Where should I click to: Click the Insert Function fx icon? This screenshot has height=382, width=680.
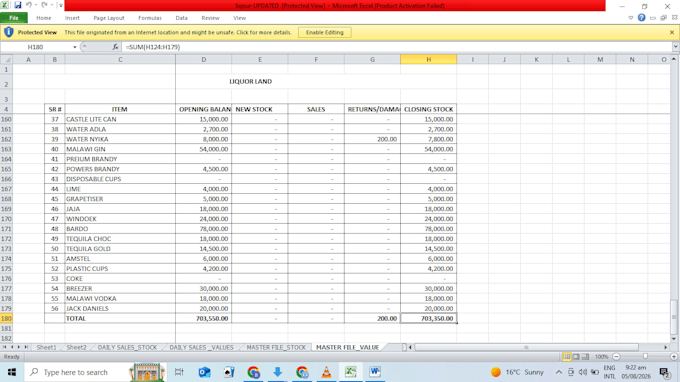[x=115, y=47]
